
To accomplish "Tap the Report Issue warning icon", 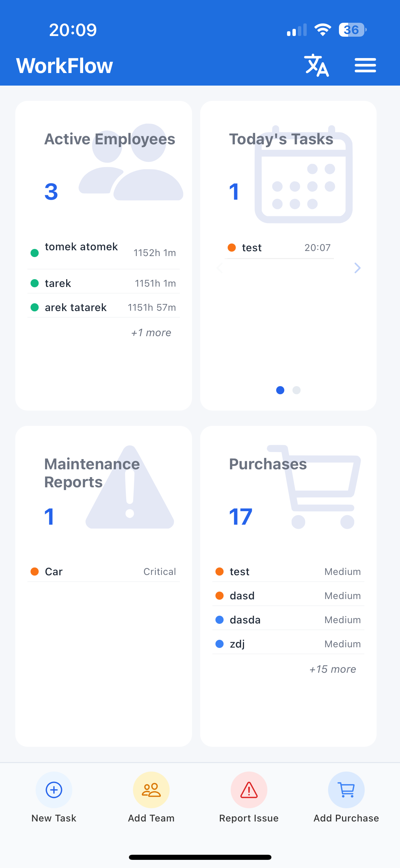I will 249,790.
